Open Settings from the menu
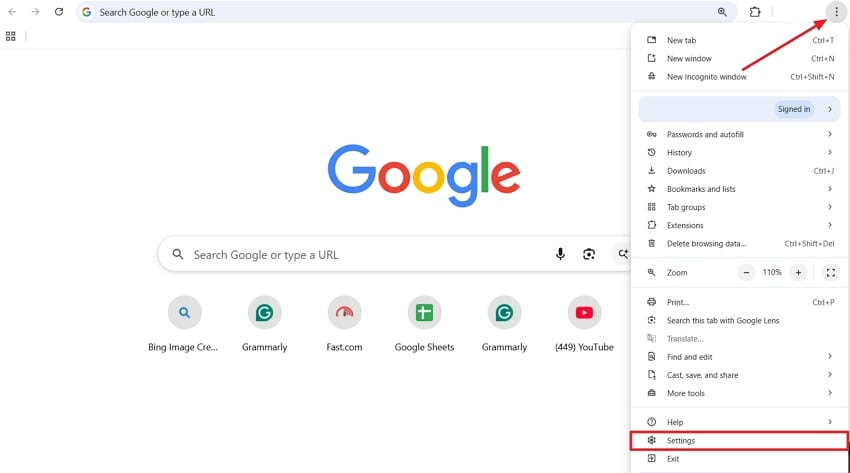The width and height of the screenshot is (850, 473). (x=739, y=440)
